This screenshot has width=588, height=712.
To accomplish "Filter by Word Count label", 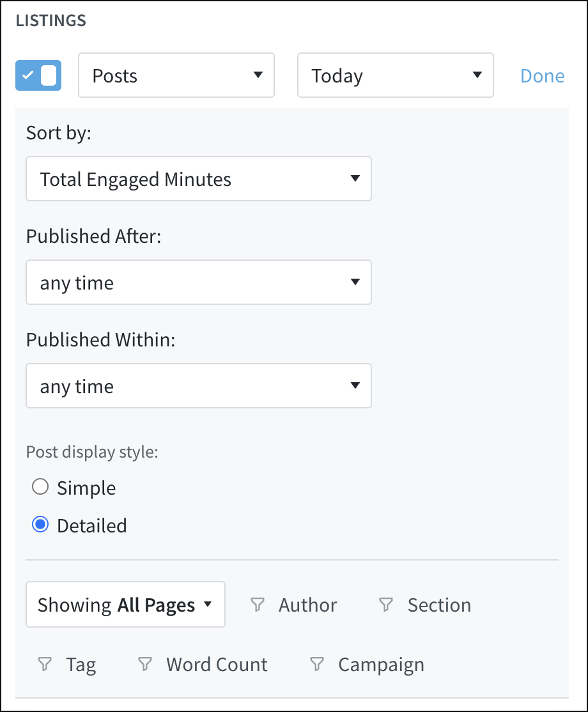I will pos(217,665).
